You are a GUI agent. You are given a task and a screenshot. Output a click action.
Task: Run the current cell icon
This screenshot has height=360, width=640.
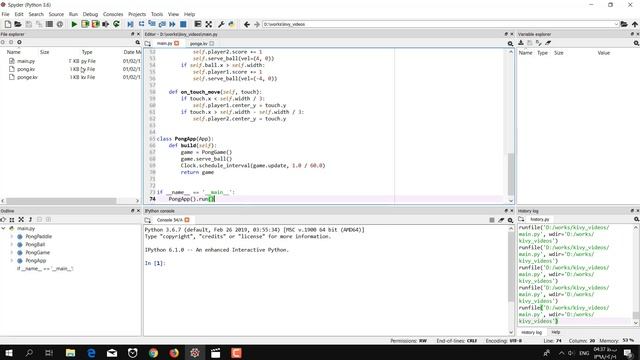(x=85, y=24)
